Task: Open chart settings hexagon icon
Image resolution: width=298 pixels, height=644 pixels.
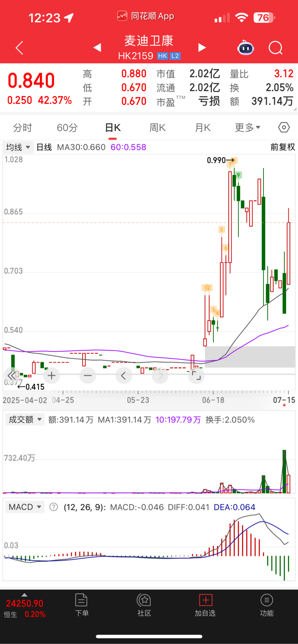Action: coord(284,127)
